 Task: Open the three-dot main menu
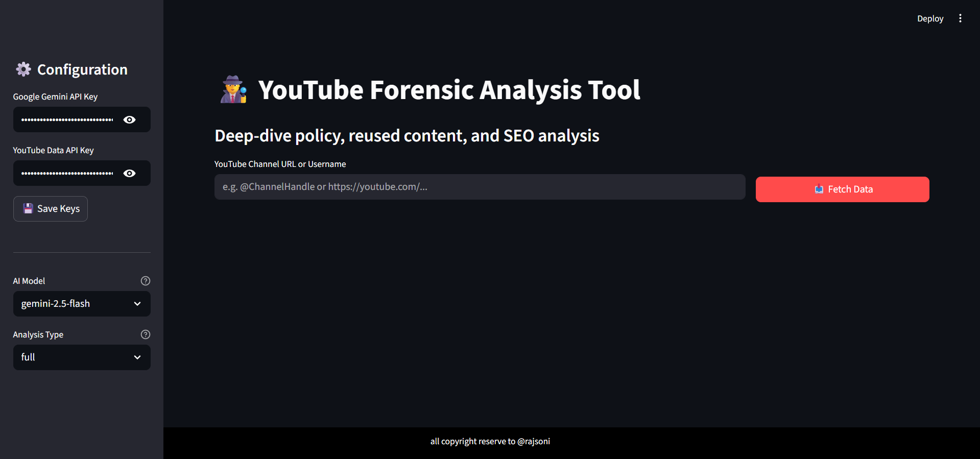click(960, 18)
